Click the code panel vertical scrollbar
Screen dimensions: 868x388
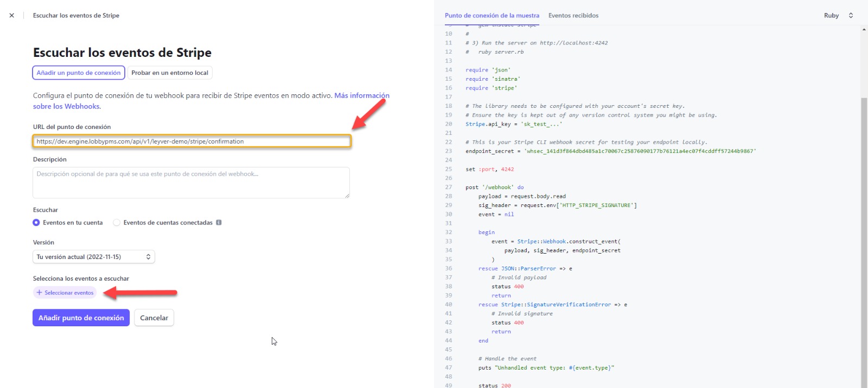point(864,242)
